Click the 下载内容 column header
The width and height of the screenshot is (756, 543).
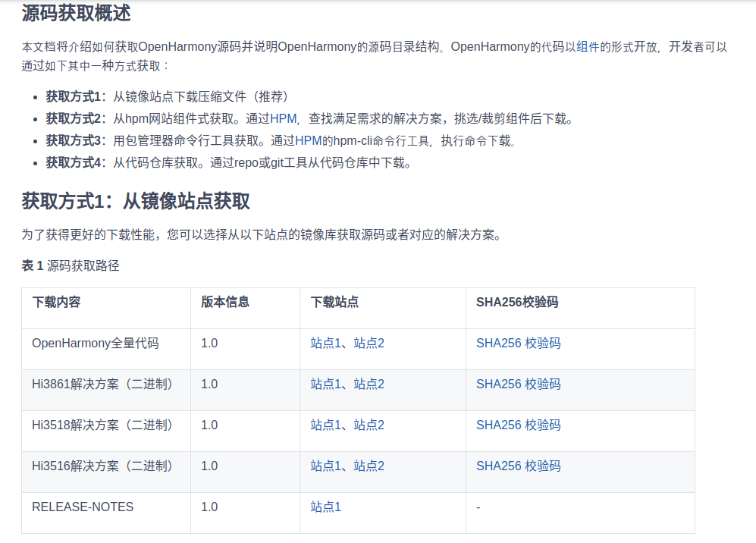(x=56, y=302)
